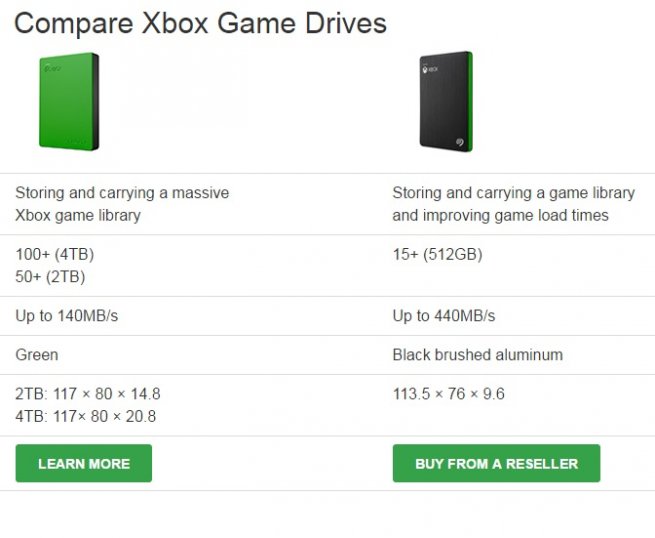This screenshot has width=655, height=538.
Task: Click the Xbox logo on green drive
Action: 53,68
